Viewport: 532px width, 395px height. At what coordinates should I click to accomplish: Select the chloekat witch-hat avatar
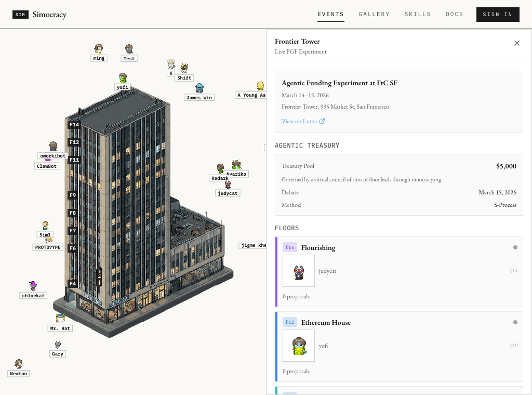[x=33, y=286]
